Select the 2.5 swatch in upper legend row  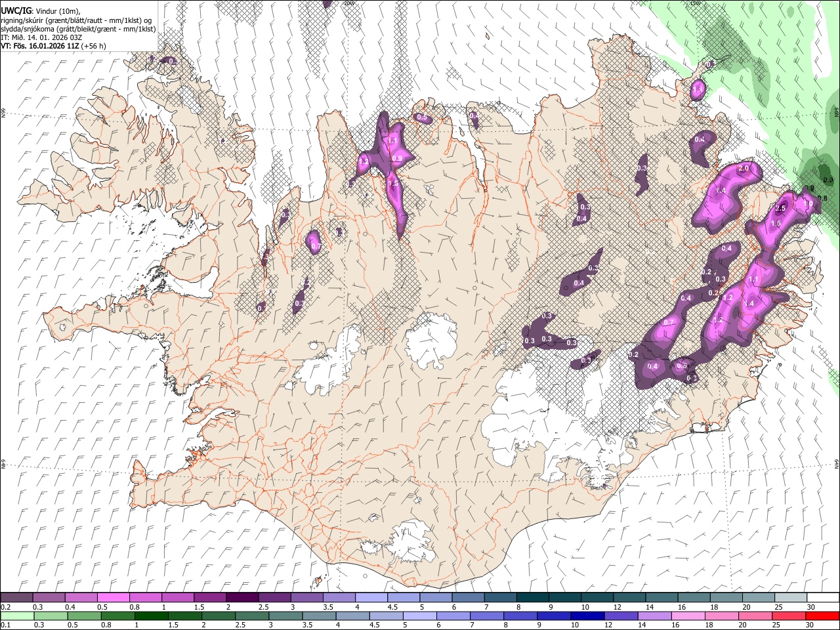coord(274,597)
